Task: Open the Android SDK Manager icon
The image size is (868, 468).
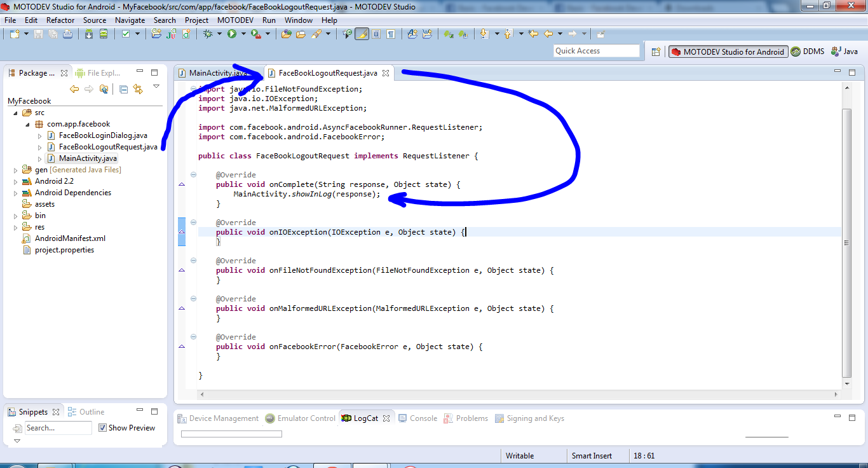Action: [89, 34]
